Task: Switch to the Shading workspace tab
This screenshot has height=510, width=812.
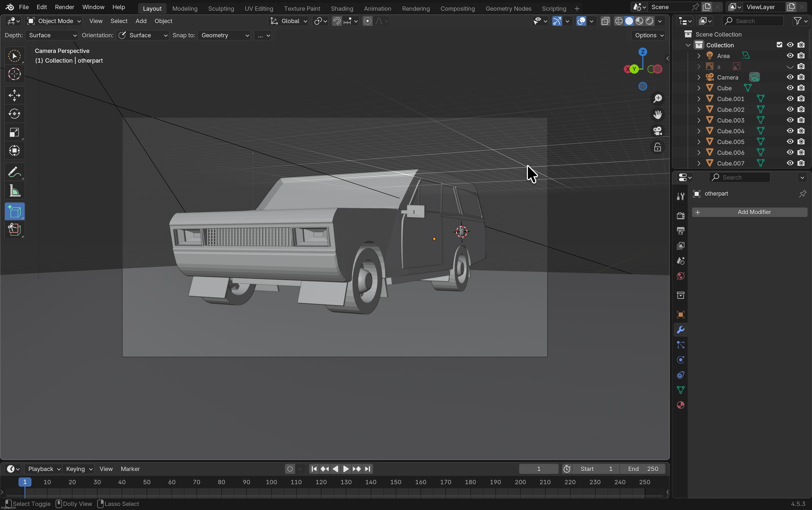Action: point(342,8)
